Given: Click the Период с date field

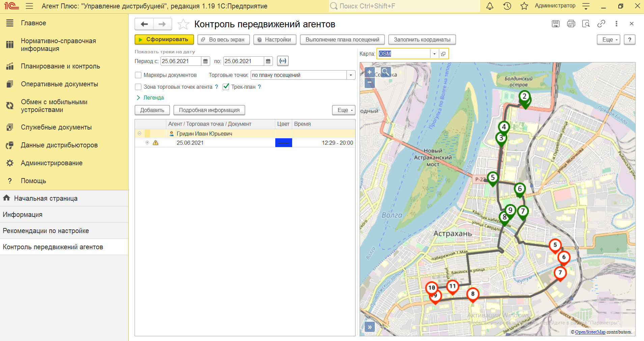Looking at the screenshot, I should tap(181, 61).
